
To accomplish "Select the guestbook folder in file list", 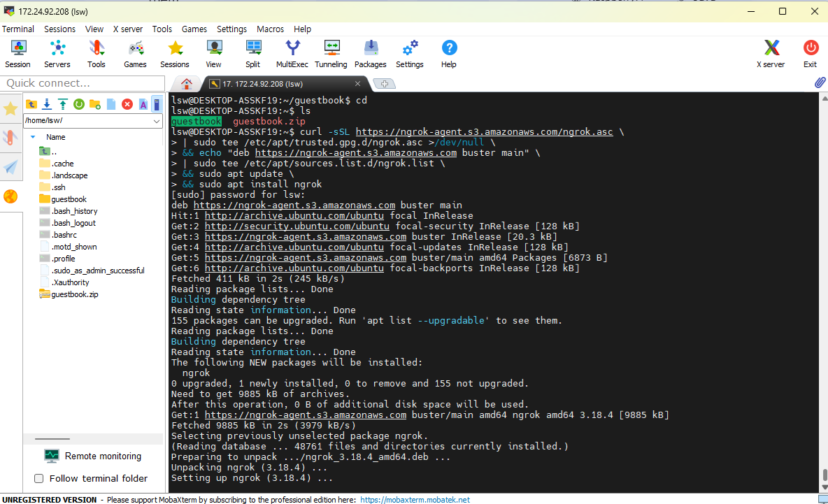I will click(x=69, y=199).
